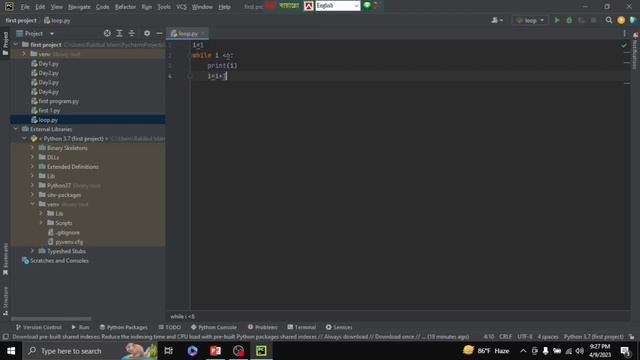Select the loop.py editor tab

click(x=187, y=33)
